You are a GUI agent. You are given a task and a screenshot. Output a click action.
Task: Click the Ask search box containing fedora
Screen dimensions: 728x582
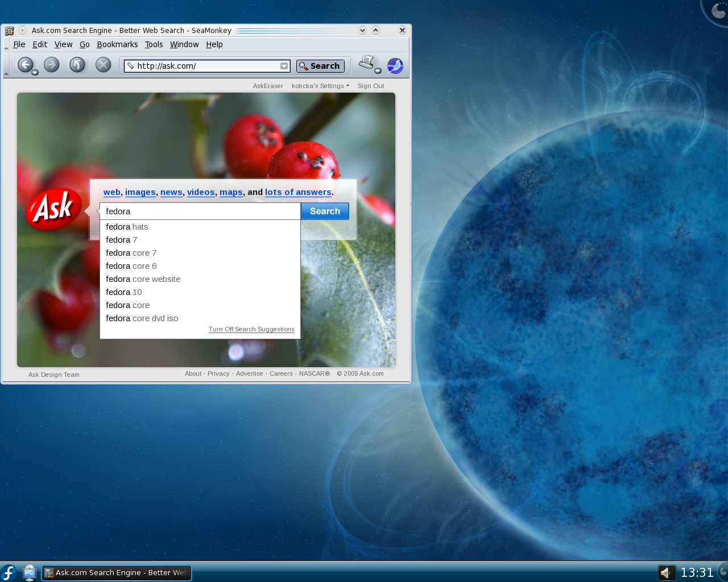200,211
